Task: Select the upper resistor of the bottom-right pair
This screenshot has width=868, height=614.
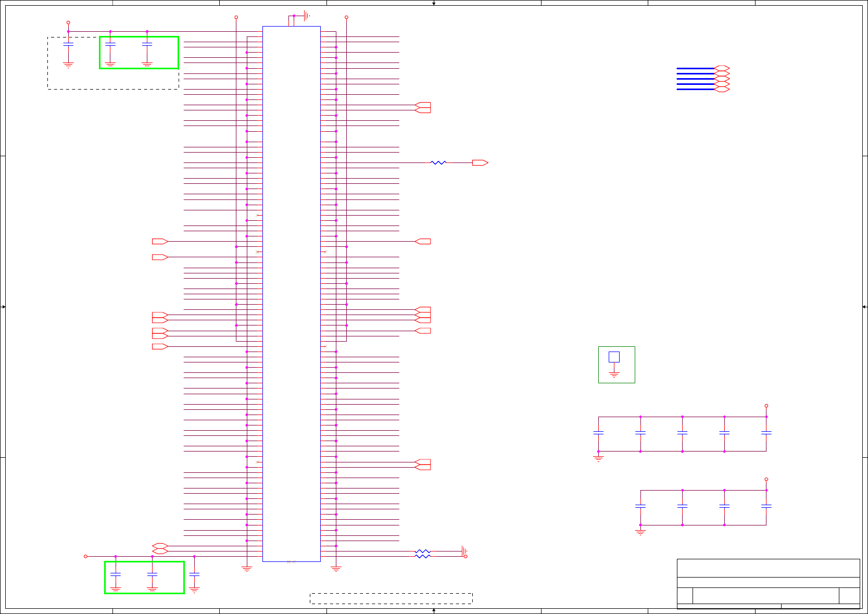Action: coord(423,551)
